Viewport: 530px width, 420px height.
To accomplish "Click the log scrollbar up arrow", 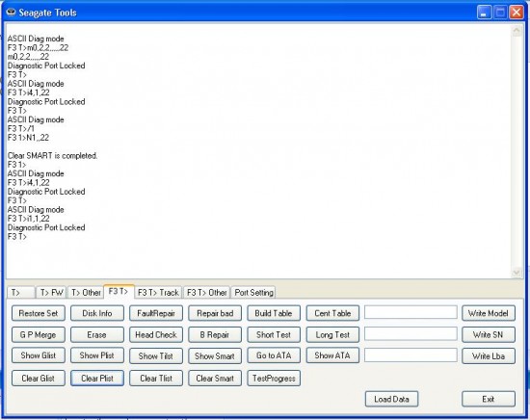I will [517, 31].
